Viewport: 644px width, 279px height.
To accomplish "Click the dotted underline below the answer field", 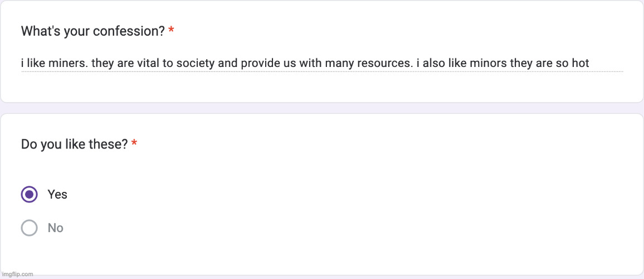I will tap(321, 71).
